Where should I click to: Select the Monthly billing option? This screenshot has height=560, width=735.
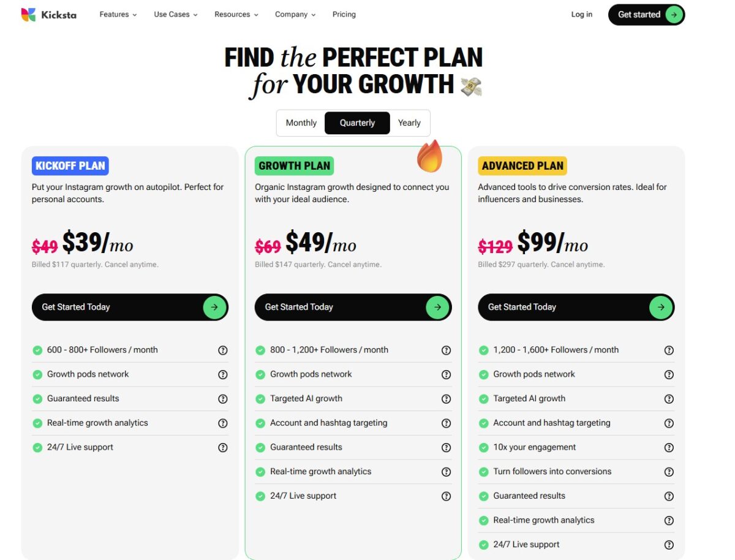click(x=301, y=123)
